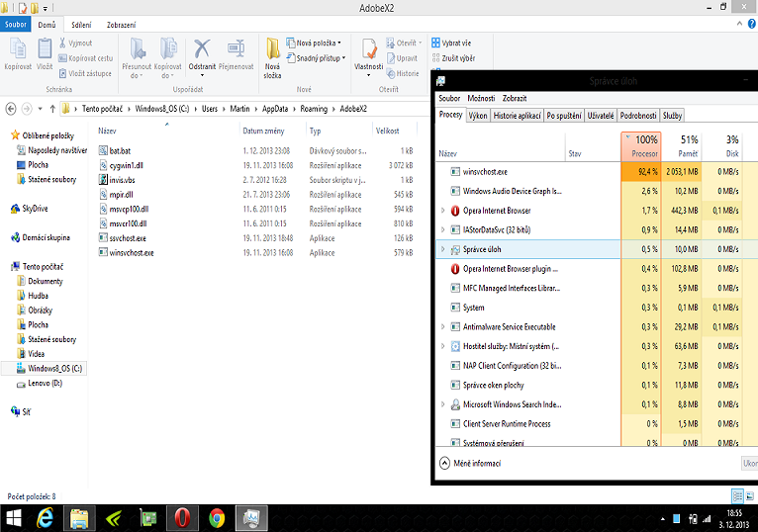
Task: Click taskbar clock showing 18:55
Action: coord(734,513)
